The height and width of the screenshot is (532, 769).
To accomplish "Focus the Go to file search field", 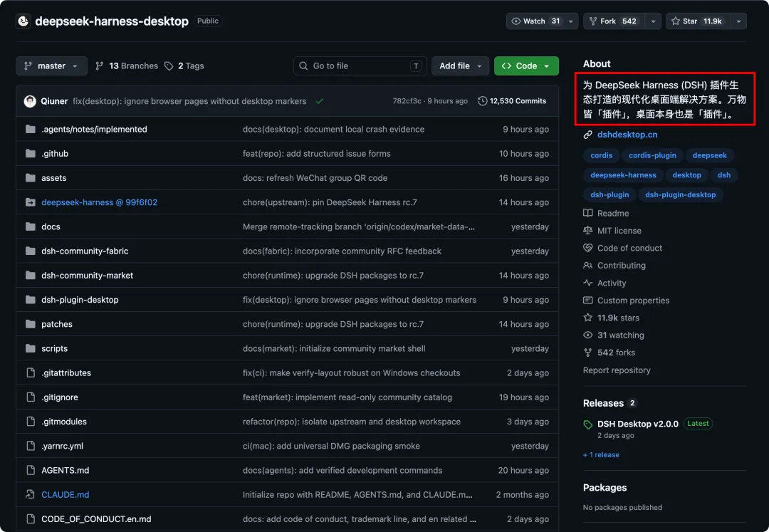I will [x=360, y=66].
